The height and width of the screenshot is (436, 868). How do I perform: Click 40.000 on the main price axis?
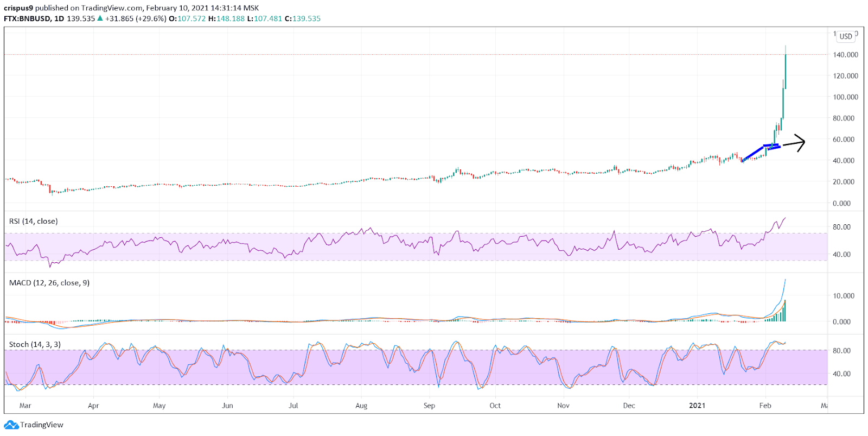coord(844,161)
